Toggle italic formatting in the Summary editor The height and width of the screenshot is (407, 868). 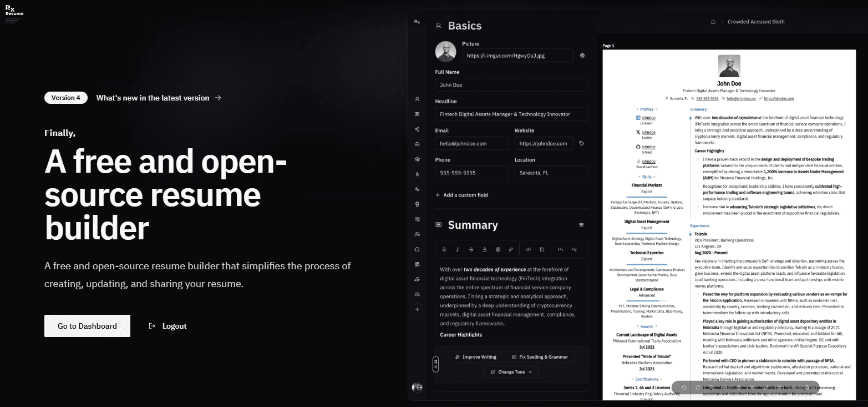point(458,249)
